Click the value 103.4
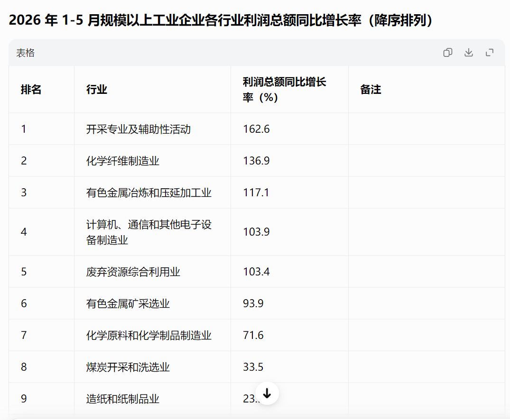Viewport: 510px width, 420px height. [x=256, y=272]
